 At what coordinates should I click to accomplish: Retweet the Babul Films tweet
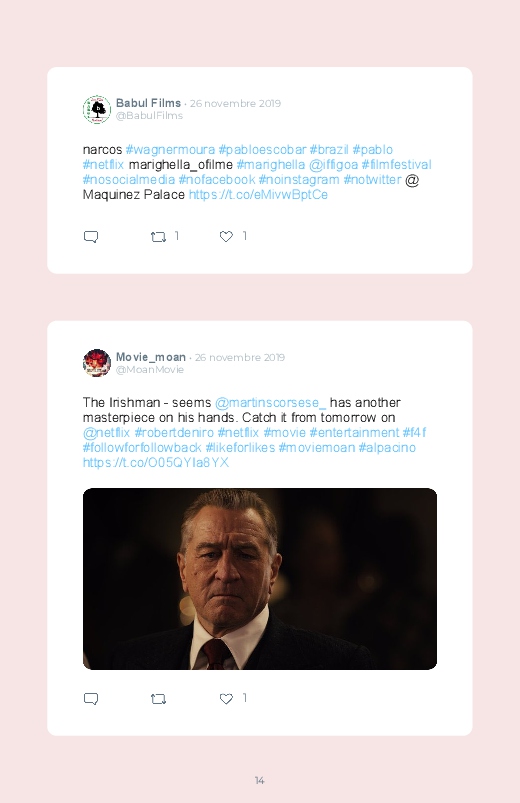click(158, 237)
